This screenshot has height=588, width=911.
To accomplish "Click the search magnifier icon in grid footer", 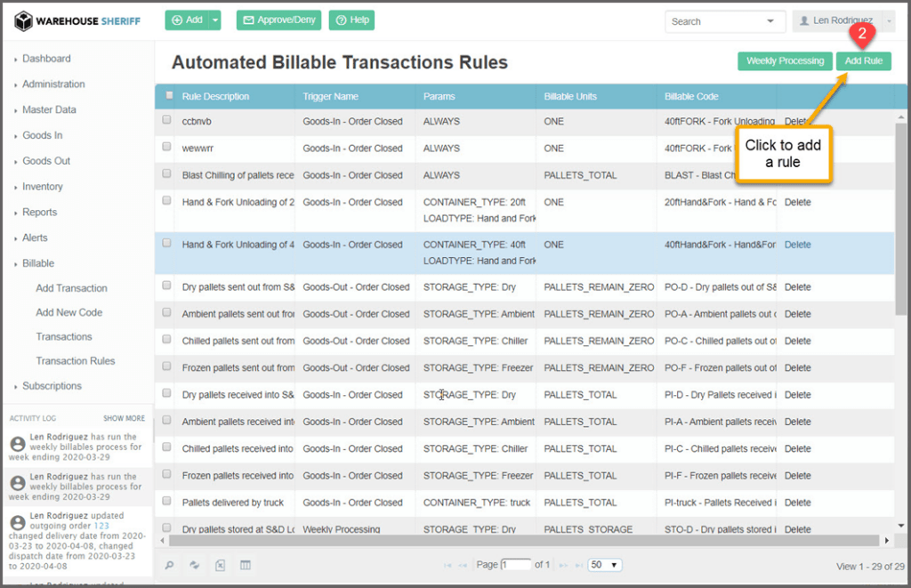I will tap(170, 565).
